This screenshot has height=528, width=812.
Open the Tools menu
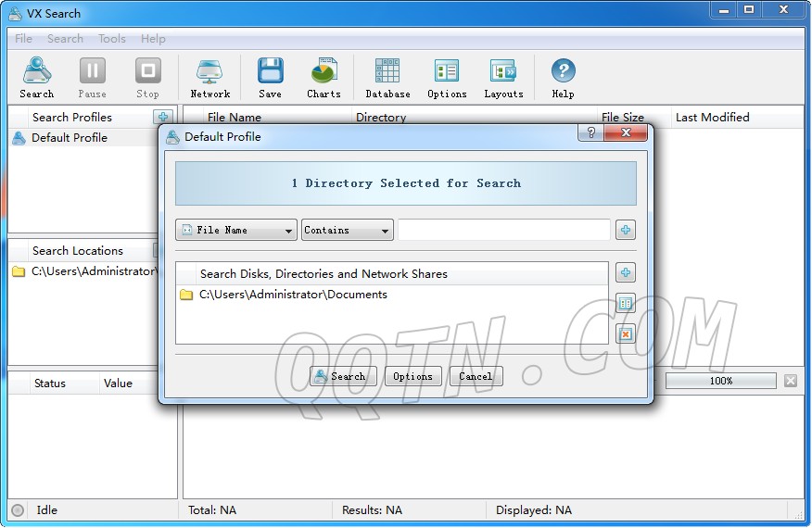pyautogui.click(x=112, y=39)
